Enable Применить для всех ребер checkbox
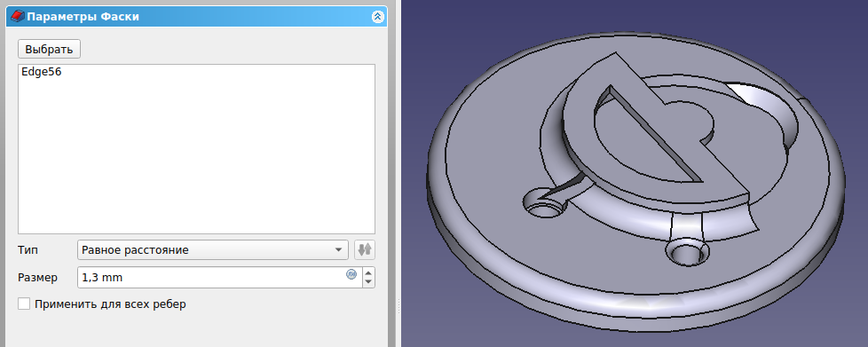 (x=24, y=304)
